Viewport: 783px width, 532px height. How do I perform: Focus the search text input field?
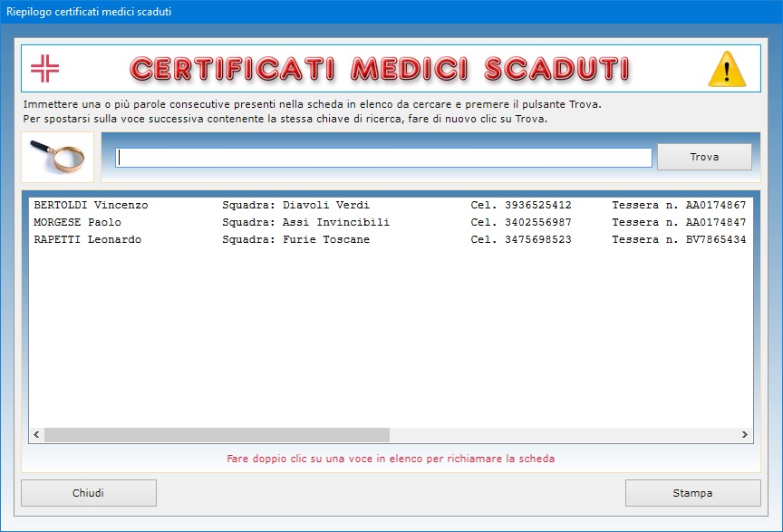pos(383,158)
